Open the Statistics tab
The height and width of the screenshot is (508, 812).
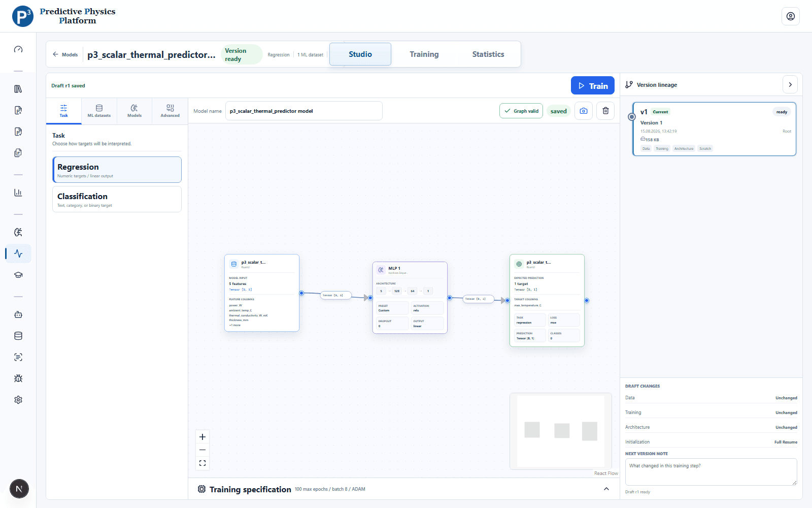[488, 54]
